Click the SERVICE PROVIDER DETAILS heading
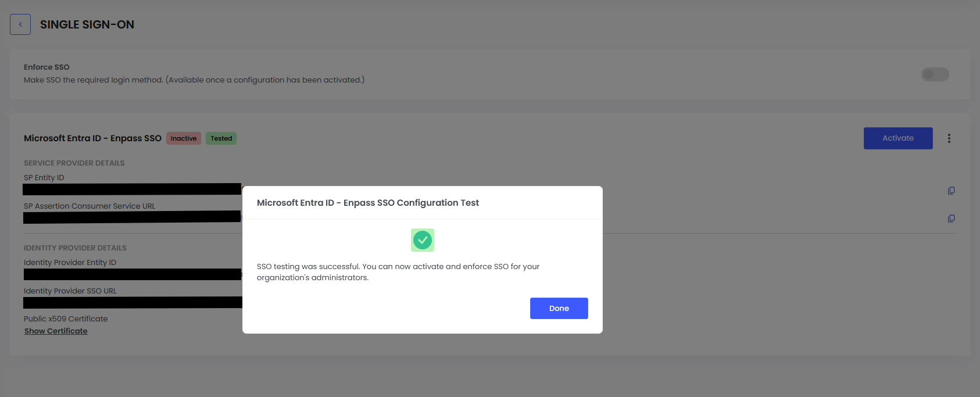 coord(74,163)
